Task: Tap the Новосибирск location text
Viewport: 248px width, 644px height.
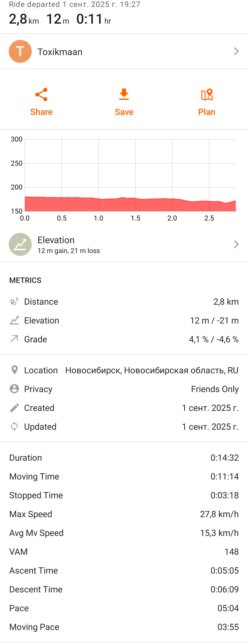Action: click(152, 370)
